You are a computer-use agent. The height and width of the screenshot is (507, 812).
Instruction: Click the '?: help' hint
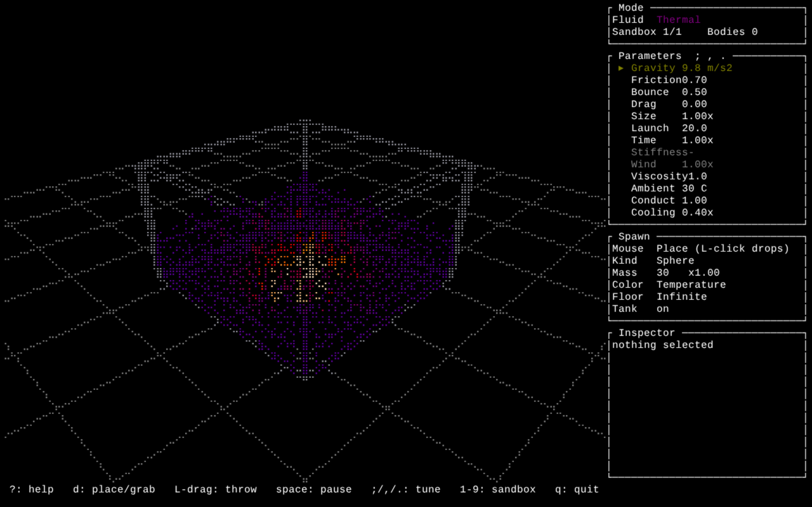31,490
